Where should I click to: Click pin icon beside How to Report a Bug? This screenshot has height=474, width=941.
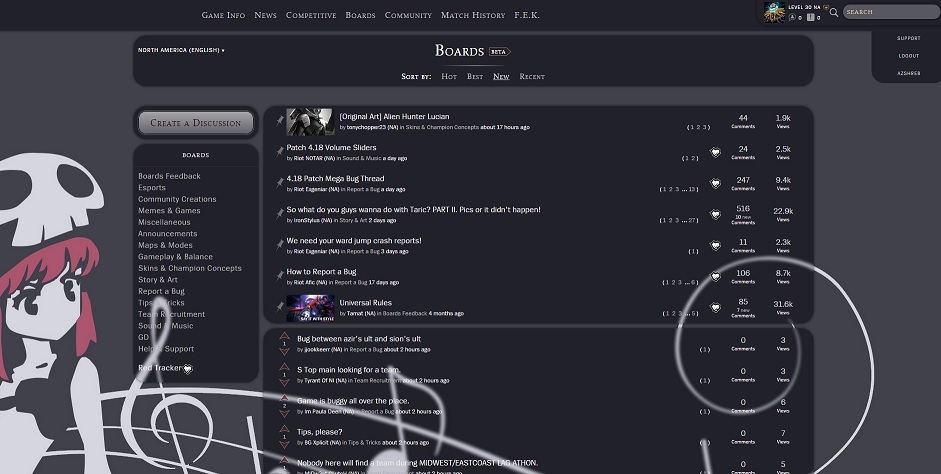point(280,276)
